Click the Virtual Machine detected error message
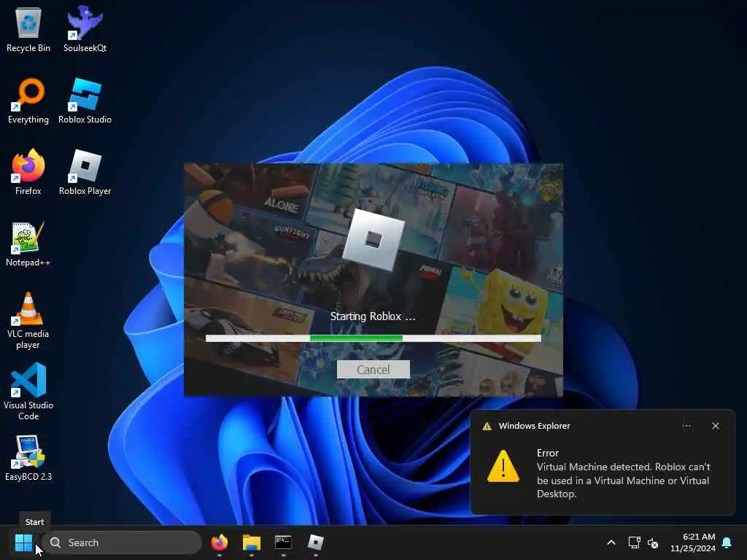This screenshot has width=747, height=560. coord(624,481)
